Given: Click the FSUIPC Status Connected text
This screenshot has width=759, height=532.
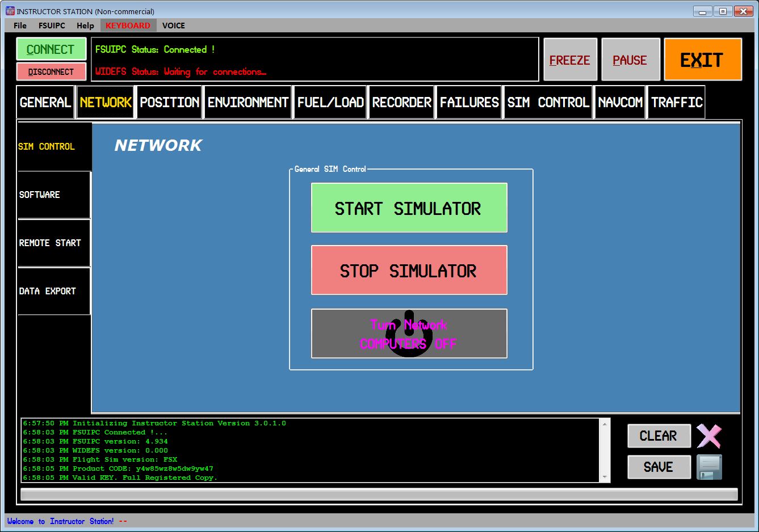Looking at the screenshot, I should 155,49.
